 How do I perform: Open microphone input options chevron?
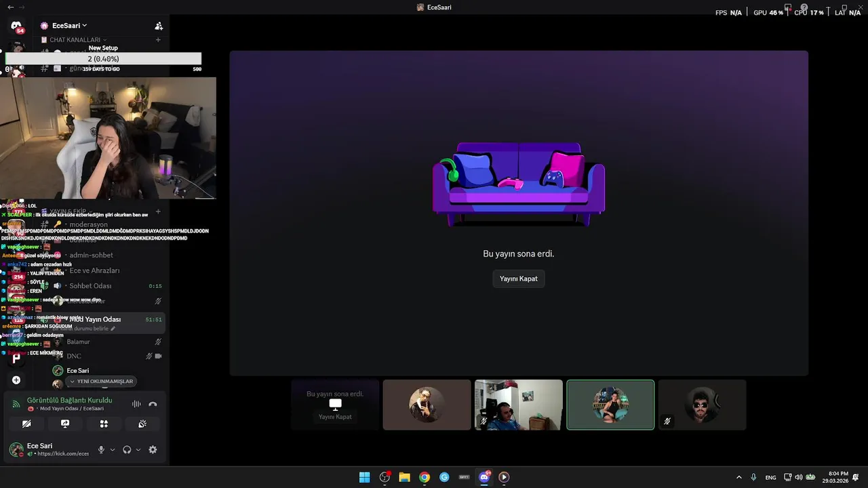(x=113, y=449)
